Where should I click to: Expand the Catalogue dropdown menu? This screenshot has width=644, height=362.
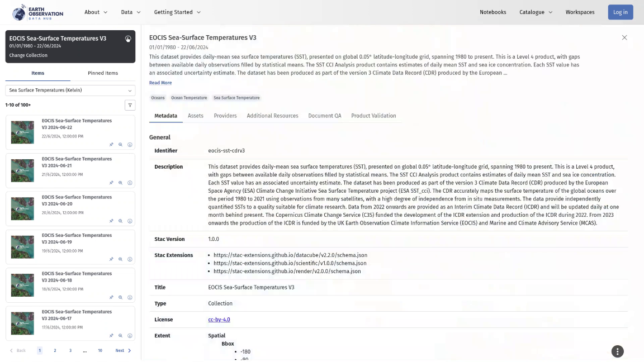pyautogui.click(x=536, y=12)
